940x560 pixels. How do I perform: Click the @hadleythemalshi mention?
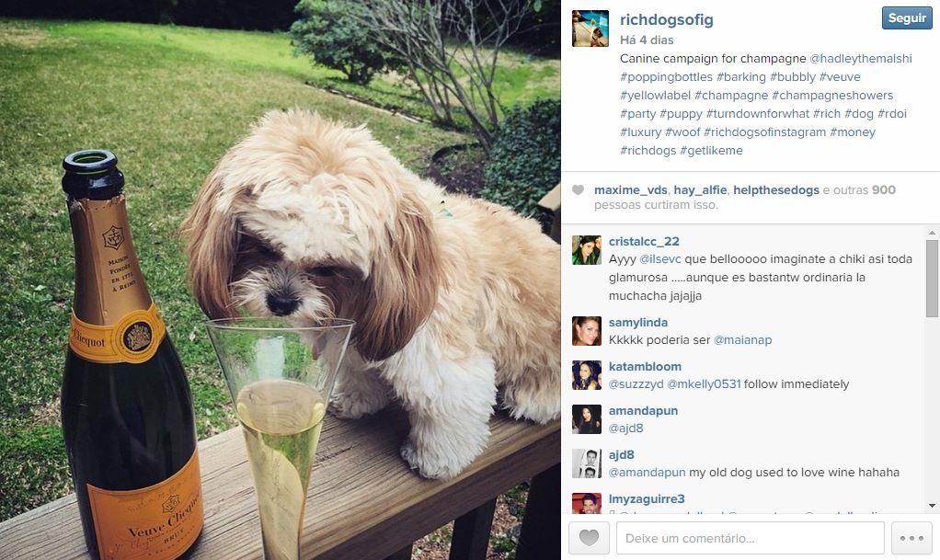coord(860,58)
